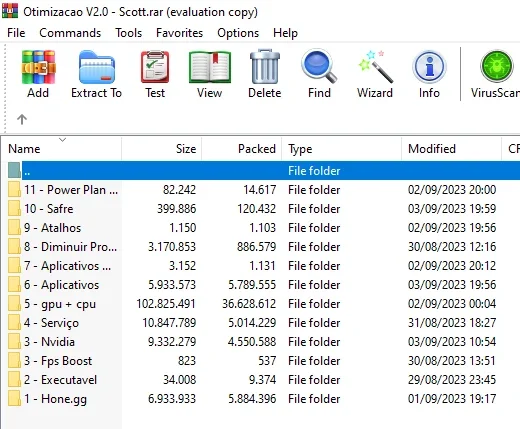Click the Delete trash can icon
The image size is (520, 429).
265,66
